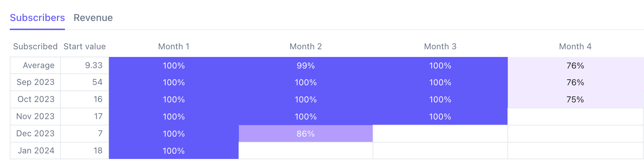Click the Month 1 column header

[x=174, y=46]
